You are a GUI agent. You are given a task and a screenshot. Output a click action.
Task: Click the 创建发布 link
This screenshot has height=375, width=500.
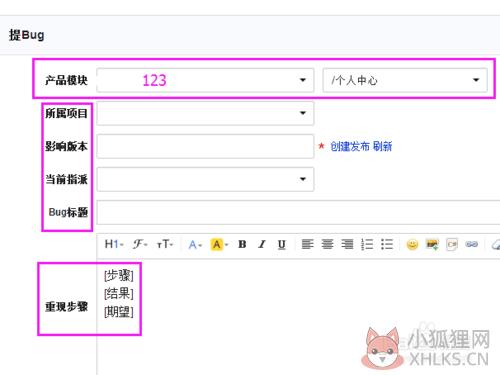click(350, 146)
